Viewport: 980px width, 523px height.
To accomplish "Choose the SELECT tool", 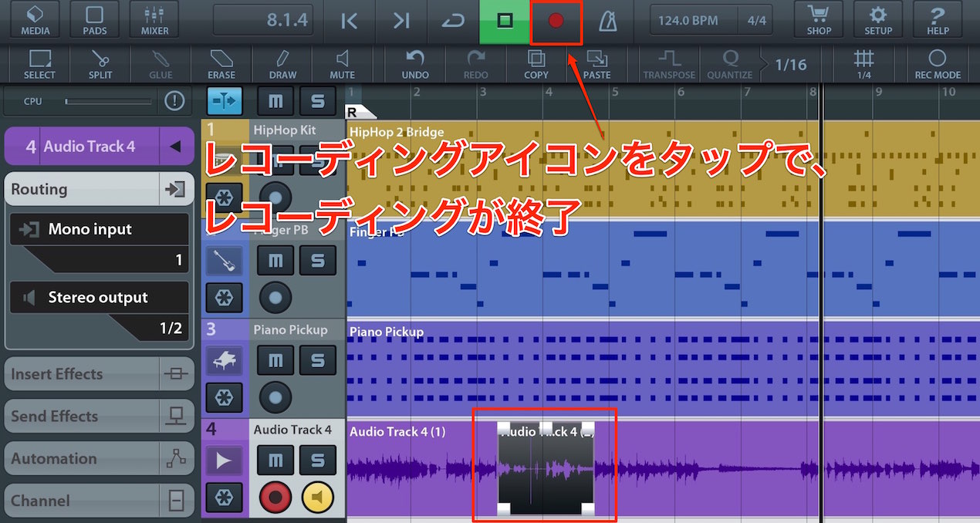I will pos(39,64).
